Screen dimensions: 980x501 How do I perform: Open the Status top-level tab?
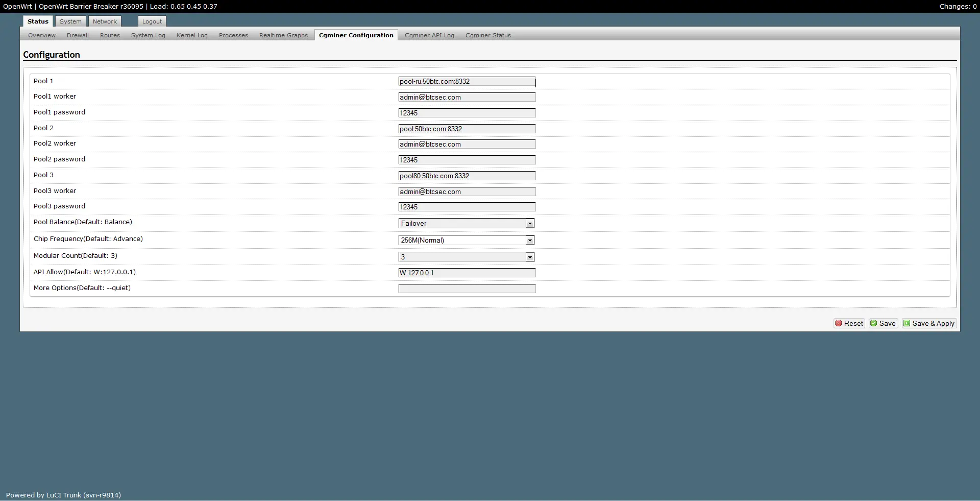click(x=38, y=21)
